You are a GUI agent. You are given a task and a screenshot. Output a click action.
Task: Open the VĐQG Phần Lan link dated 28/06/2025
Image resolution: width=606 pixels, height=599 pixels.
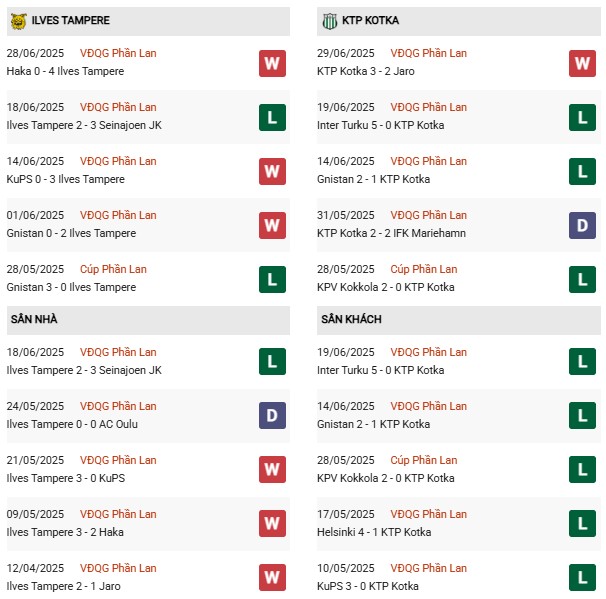[118, 53]
